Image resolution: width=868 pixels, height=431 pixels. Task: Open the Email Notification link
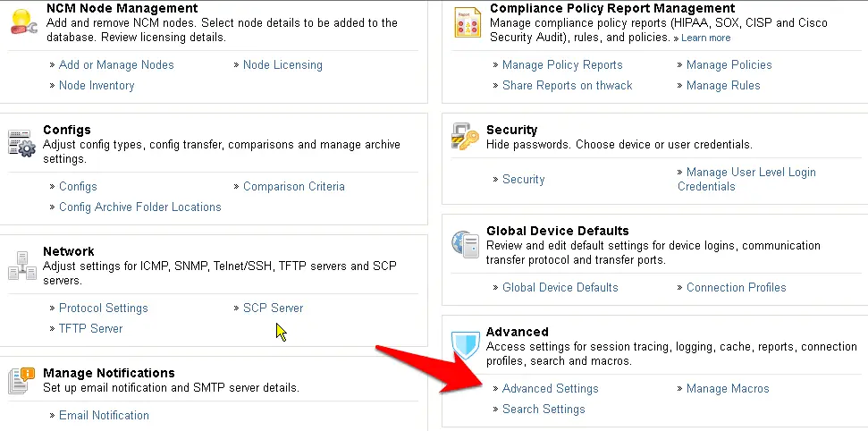[104, 416]
